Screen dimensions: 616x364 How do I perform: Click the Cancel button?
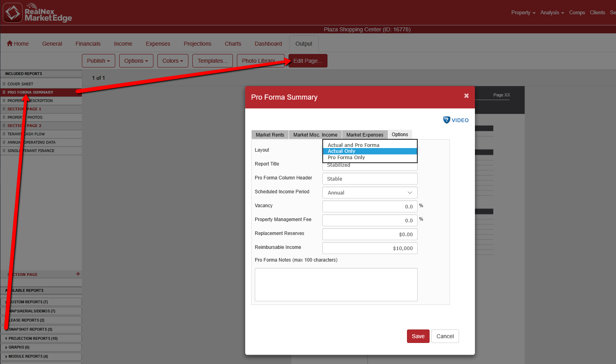[445, 336]
